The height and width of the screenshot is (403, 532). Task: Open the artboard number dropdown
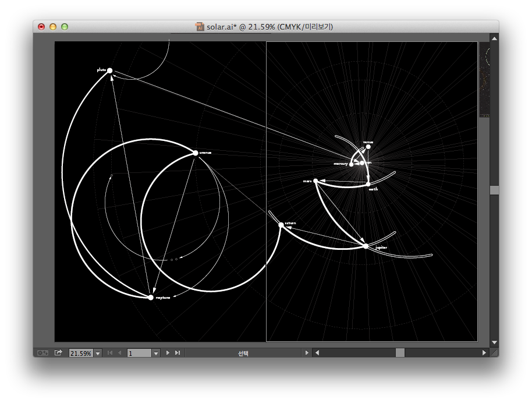155,353
